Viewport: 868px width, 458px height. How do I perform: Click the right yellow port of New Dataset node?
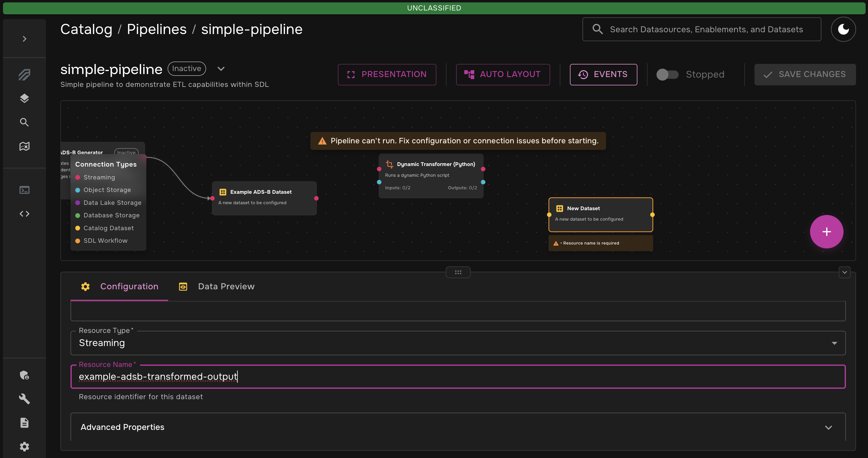click(x=652, y=215)
